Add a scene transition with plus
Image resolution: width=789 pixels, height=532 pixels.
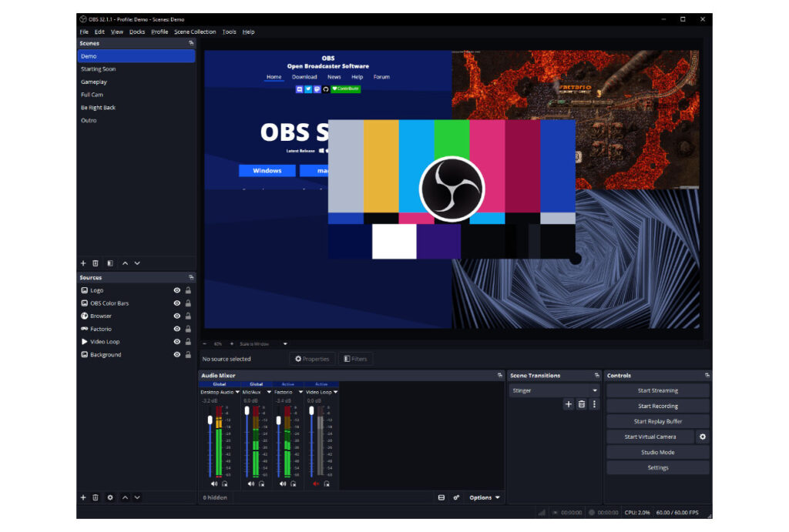tap(568, 403)
